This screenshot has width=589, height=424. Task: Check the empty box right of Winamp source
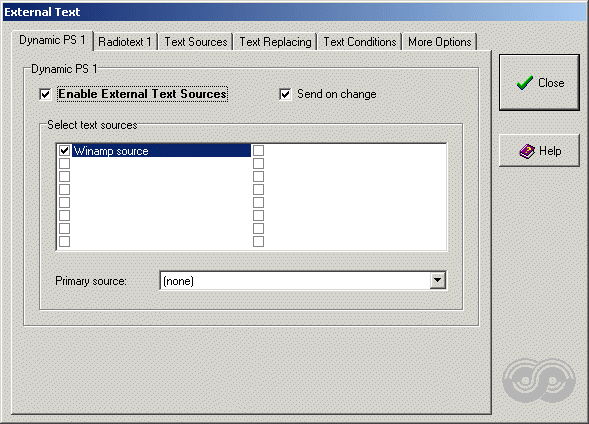[258, 151]
